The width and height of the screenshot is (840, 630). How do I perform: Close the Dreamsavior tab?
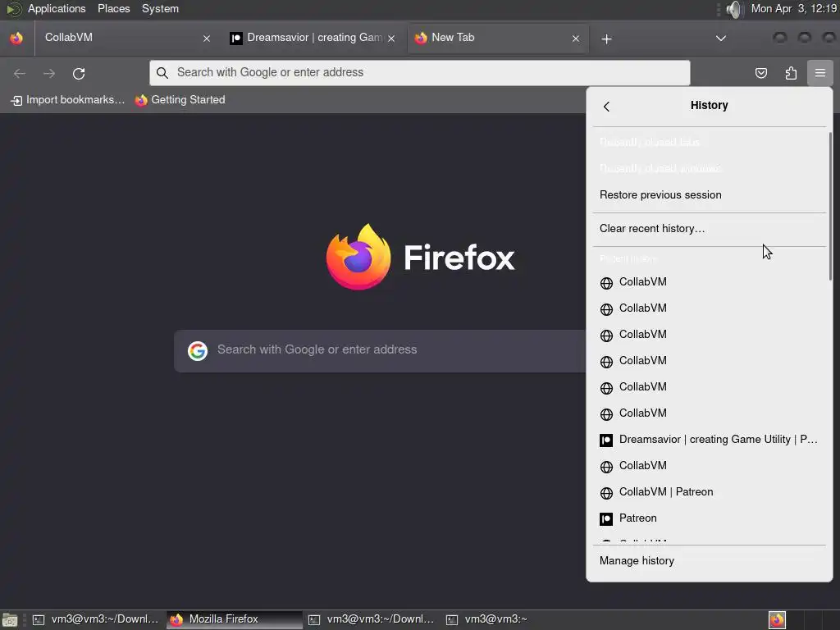(391, 39)
